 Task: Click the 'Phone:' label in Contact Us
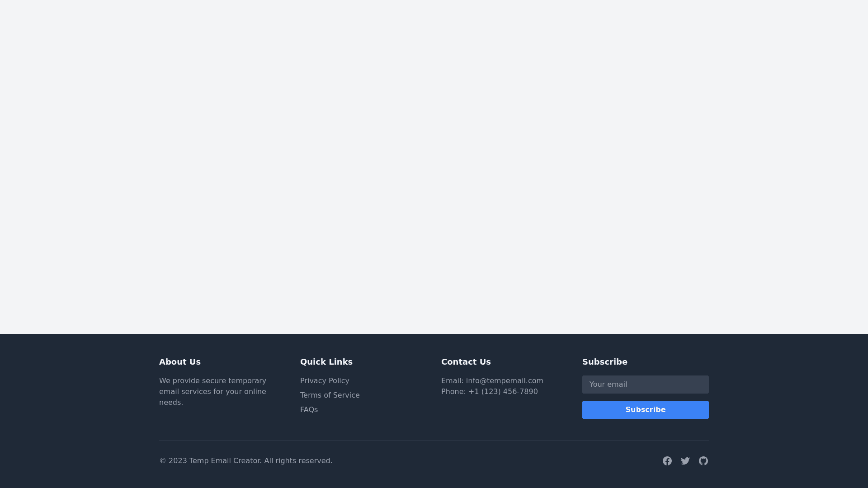point(453,392)
